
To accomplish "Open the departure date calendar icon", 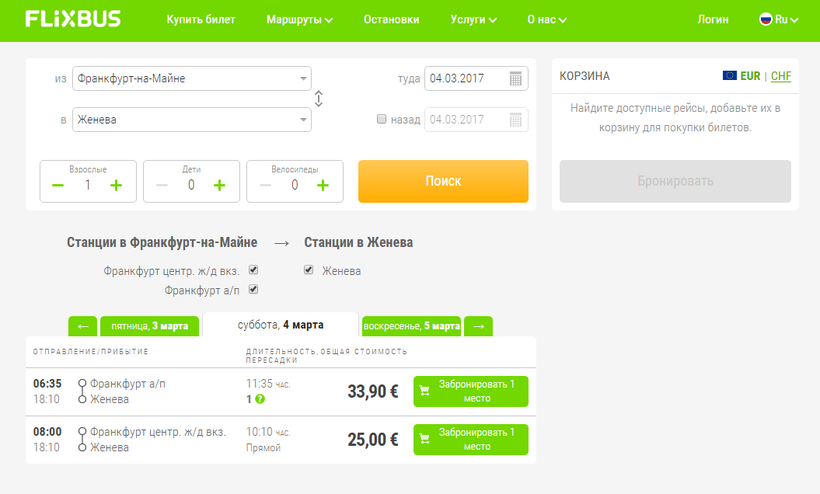I will [x=515, y=79].
